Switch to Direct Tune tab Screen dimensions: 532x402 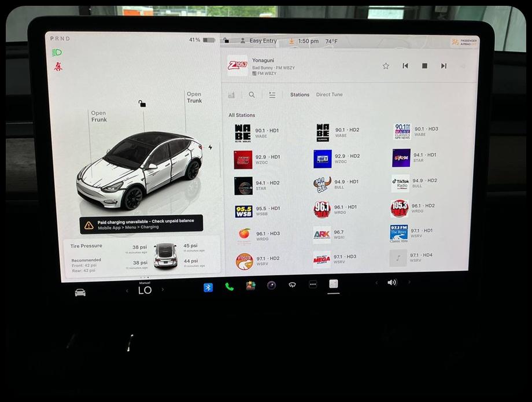329,95
